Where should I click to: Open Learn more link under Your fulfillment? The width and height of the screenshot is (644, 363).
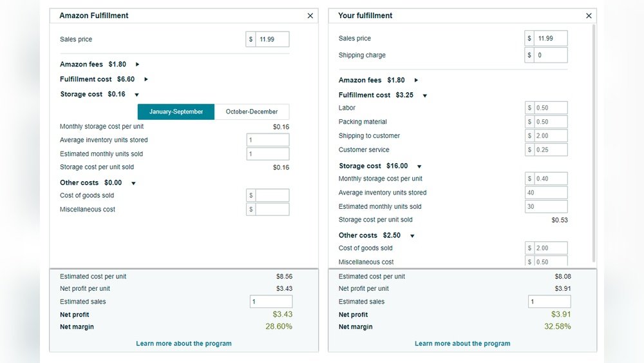[x=462, y=343]
